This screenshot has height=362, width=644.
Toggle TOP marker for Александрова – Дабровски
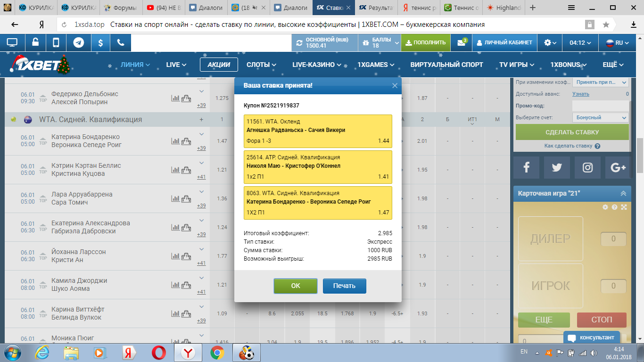pos(43,227)
